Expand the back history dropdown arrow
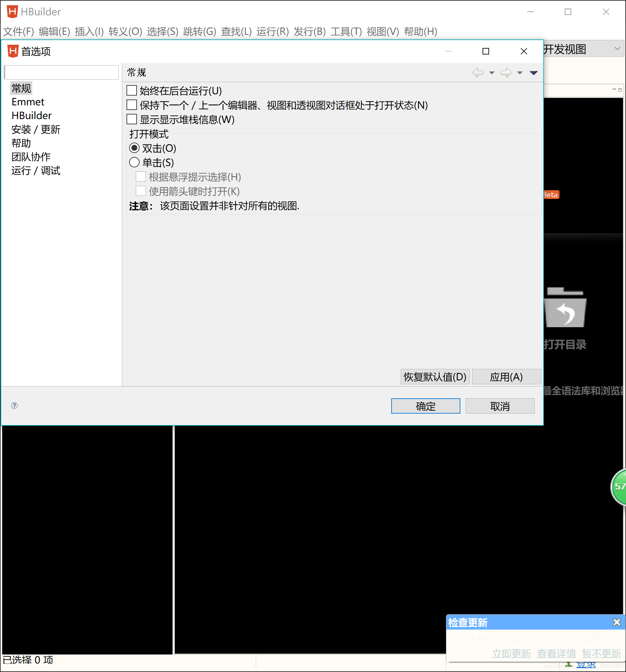This screenshot has height=672, width=626. click(x=492, y=73)
